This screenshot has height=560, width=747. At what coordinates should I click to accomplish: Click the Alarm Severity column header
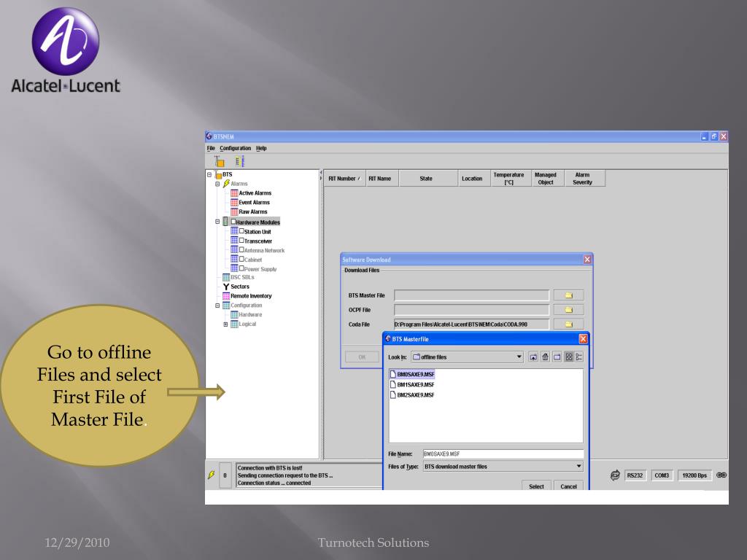tap(584, 179)
